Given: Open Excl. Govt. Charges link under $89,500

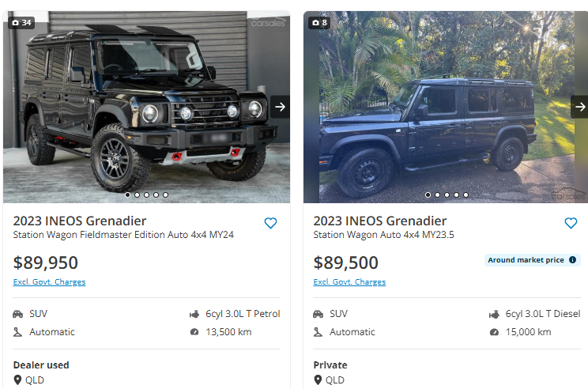Looking at the screenshot, I should click(349, 282).
